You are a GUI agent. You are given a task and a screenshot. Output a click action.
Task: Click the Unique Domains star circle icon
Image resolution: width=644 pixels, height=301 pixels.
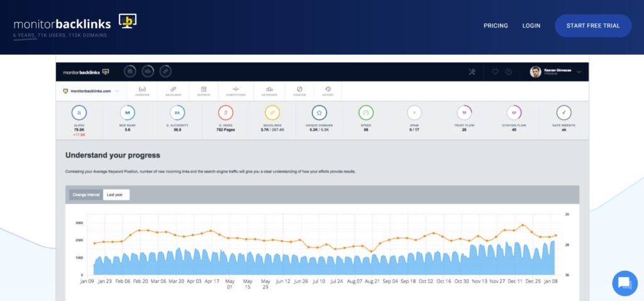319,113
